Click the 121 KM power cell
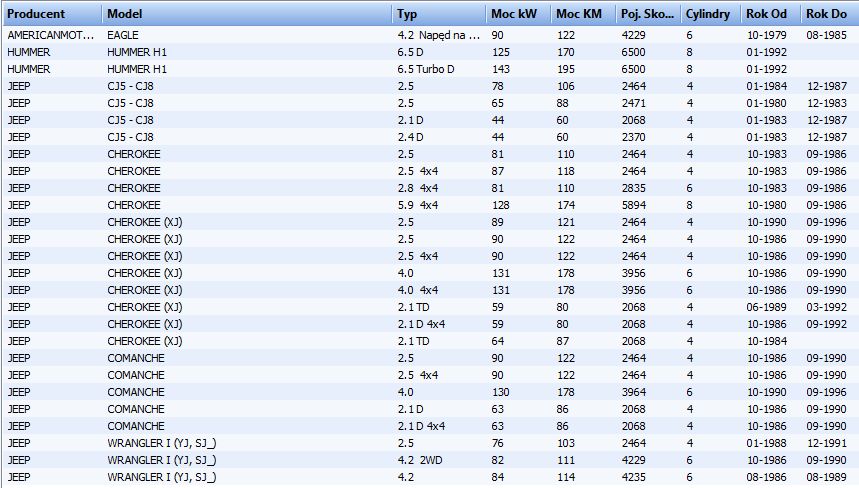Viewport: 859px width, 488px height. coord(566,222)
